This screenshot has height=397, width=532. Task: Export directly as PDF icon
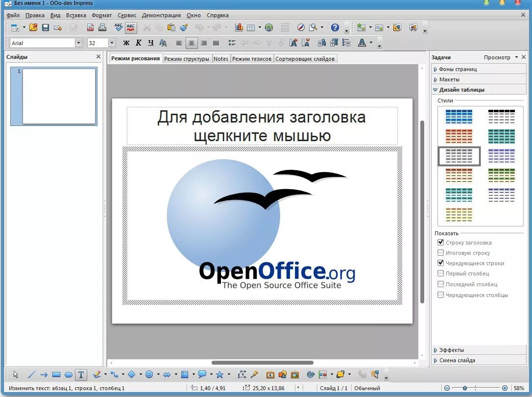pos(90,27)
